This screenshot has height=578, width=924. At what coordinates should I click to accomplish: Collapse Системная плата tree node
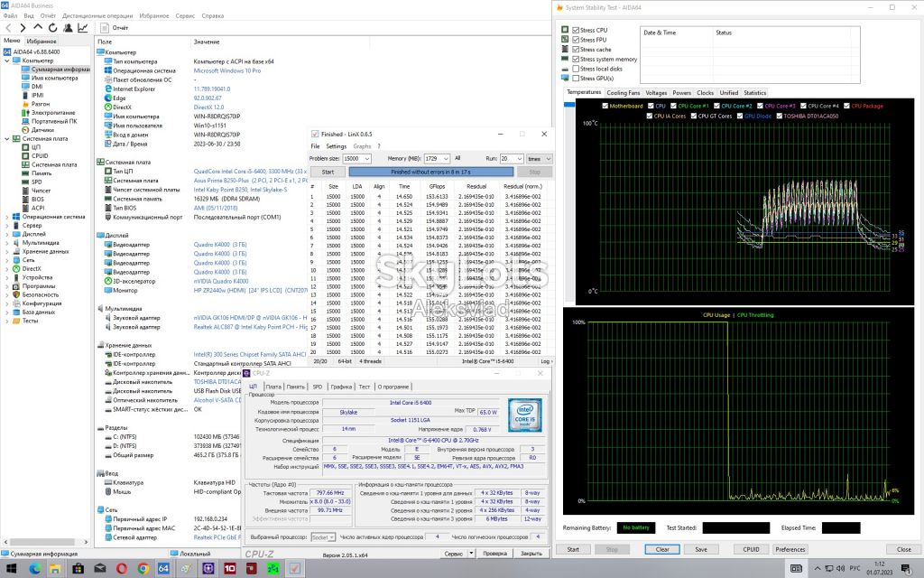click(x=7, y=138)
